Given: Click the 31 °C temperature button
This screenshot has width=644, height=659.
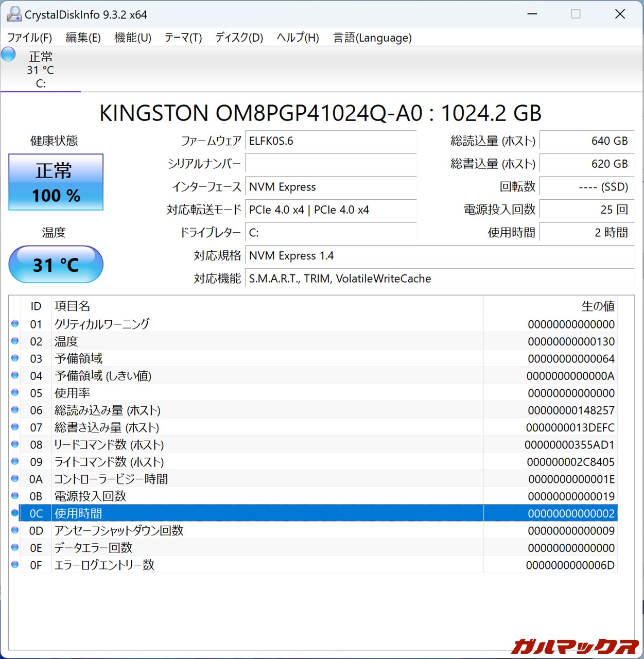Looking at the screenshot, I should 56,265.
